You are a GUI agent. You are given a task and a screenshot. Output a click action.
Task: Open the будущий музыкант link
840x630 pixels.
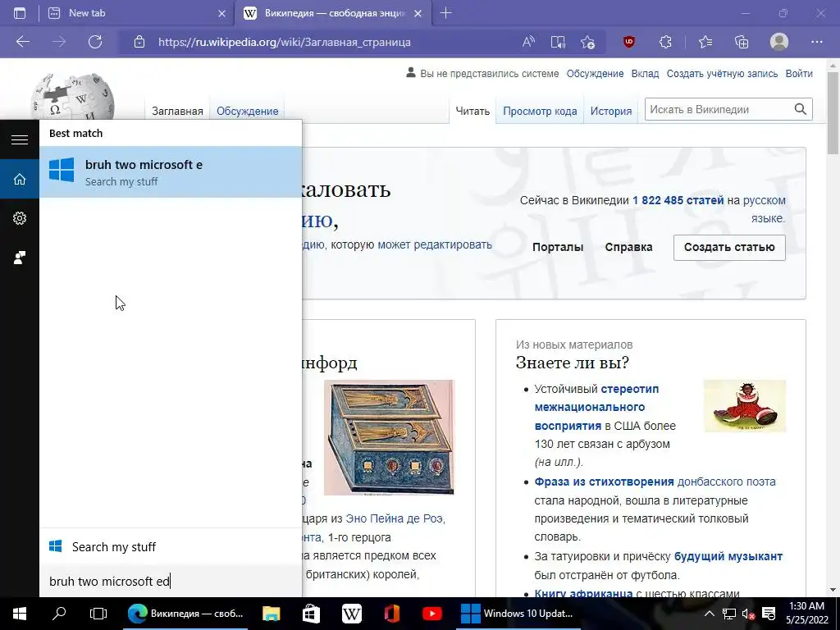click(728, 556)
